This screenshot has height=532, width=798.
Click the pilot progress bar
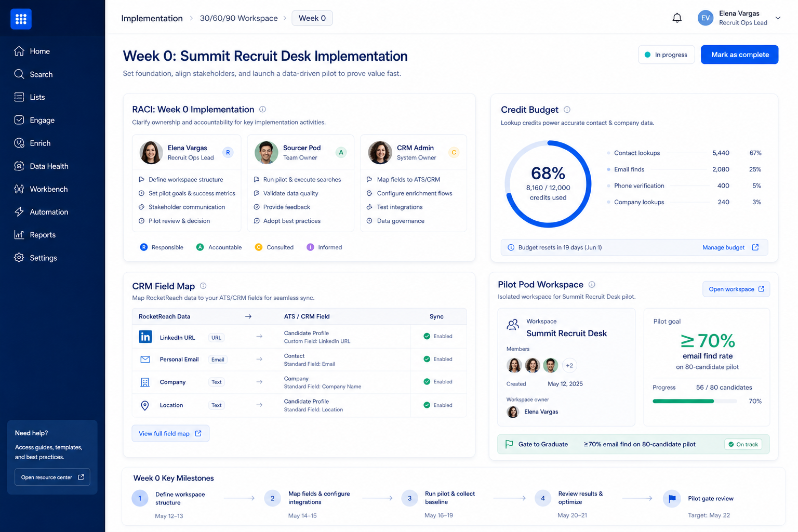[x=695, y=401]
